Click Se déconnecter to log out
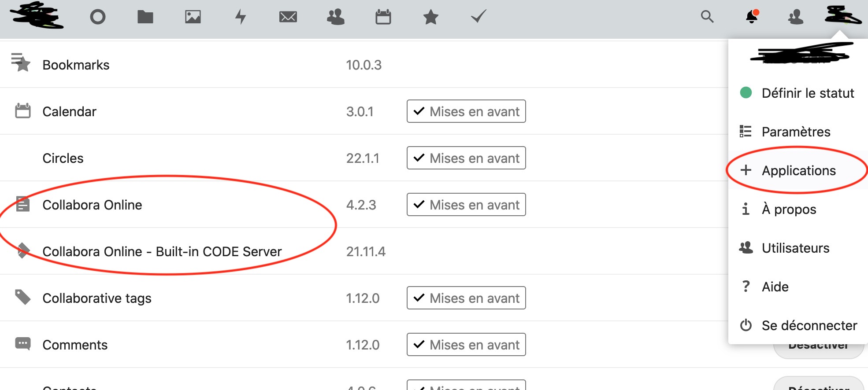 tap(809, 325)
